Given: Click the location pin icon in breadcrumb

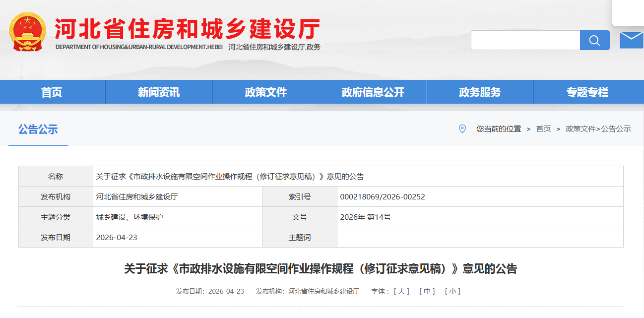Looking at the screenshot, I should [462, 129].
